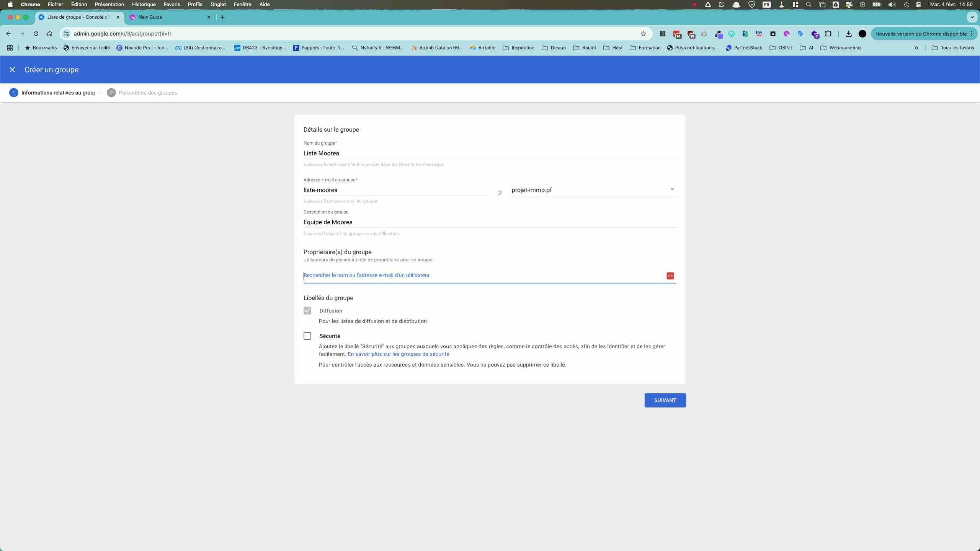Viewport: 980px width, 551px height.
Task: Open the projet-immo.pf domain dropdown
Action: pyautogui.click(x=592, y=190)
